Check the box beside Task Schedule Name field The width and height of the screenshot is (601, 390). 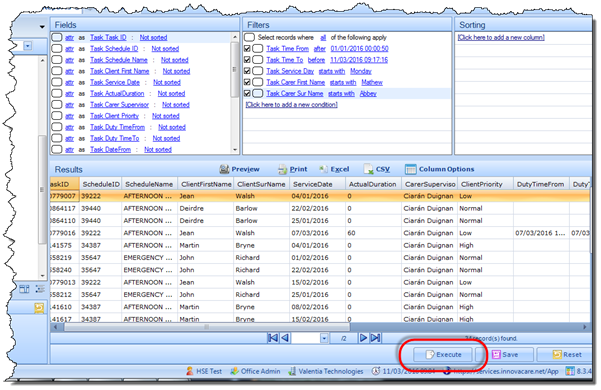pyautogui.click(x=57, y=60)
